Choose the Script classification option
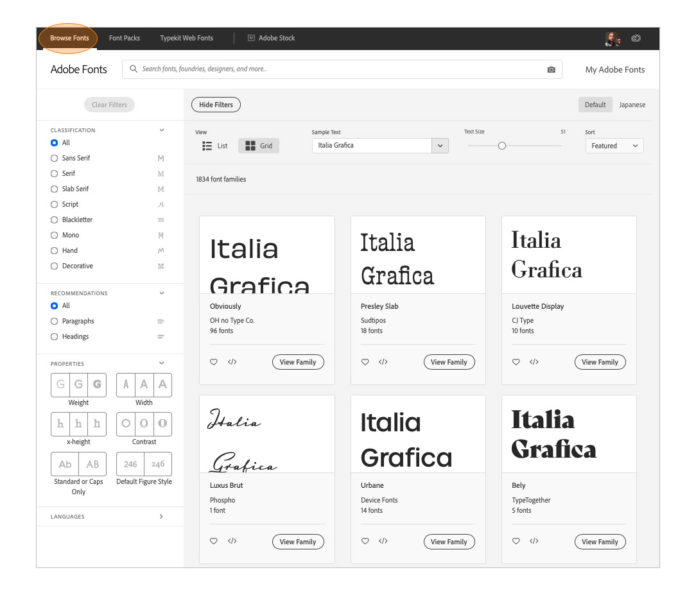The width and height of the screenshot is (696, 595). tap(54, 204)
